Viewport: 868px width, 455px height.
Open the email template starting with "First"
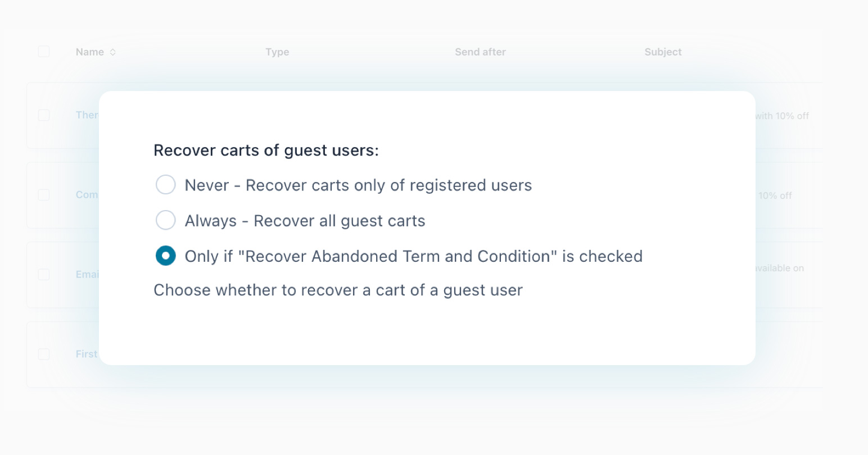pyautogui.click(x=87, y=354)
